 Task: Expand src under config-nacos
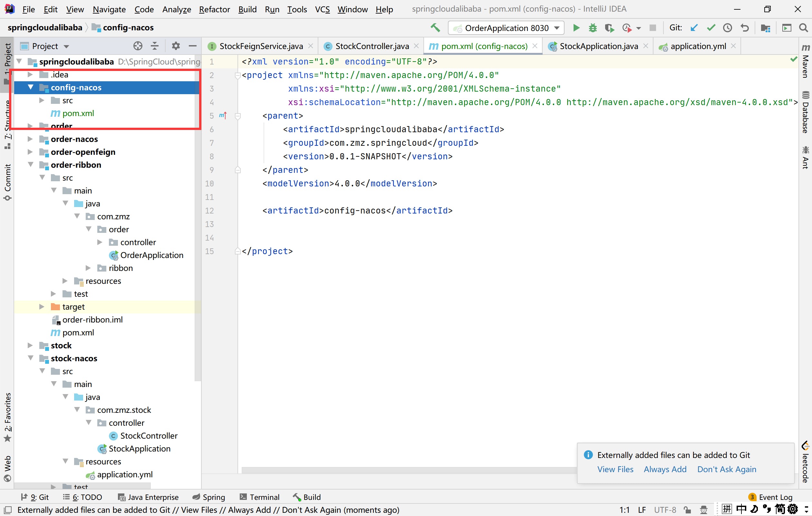pyautogui.click(x=42, y=100)
